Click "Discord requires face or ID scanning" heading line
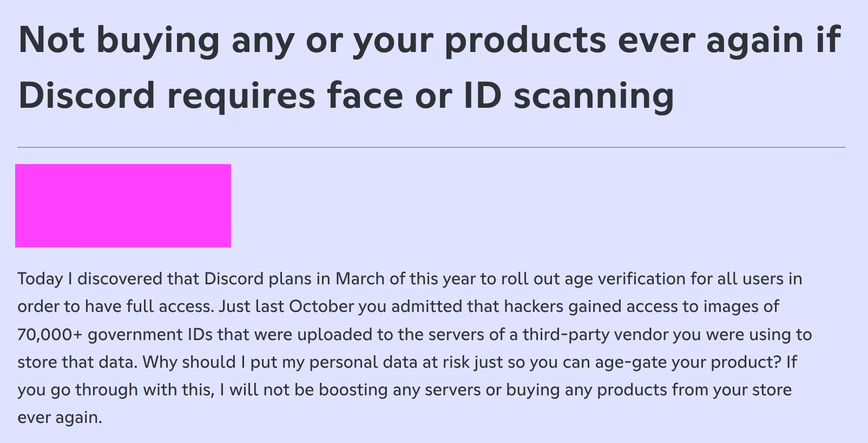The image size is (868, 443). point(346,95)
